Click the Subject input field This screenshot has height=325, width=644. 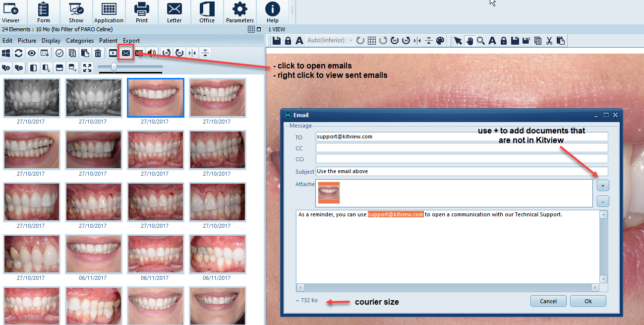coord(461,171)
